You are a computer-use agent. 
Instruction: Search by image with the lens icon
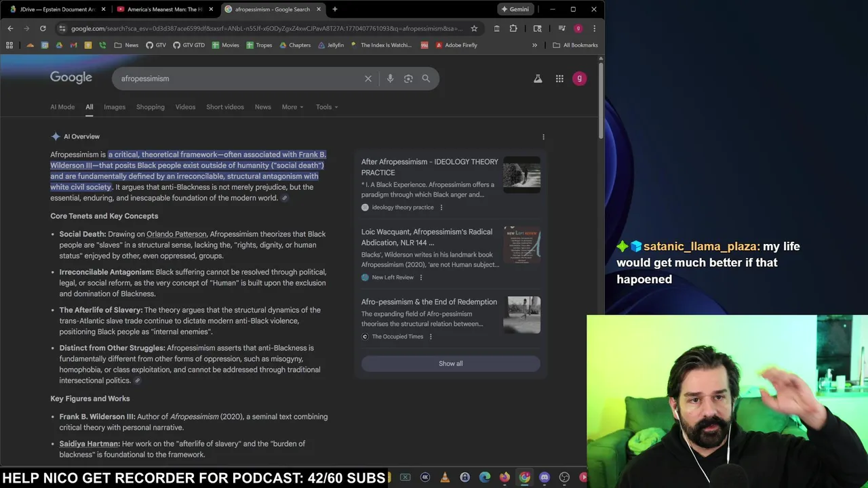(x=408, y=79)
